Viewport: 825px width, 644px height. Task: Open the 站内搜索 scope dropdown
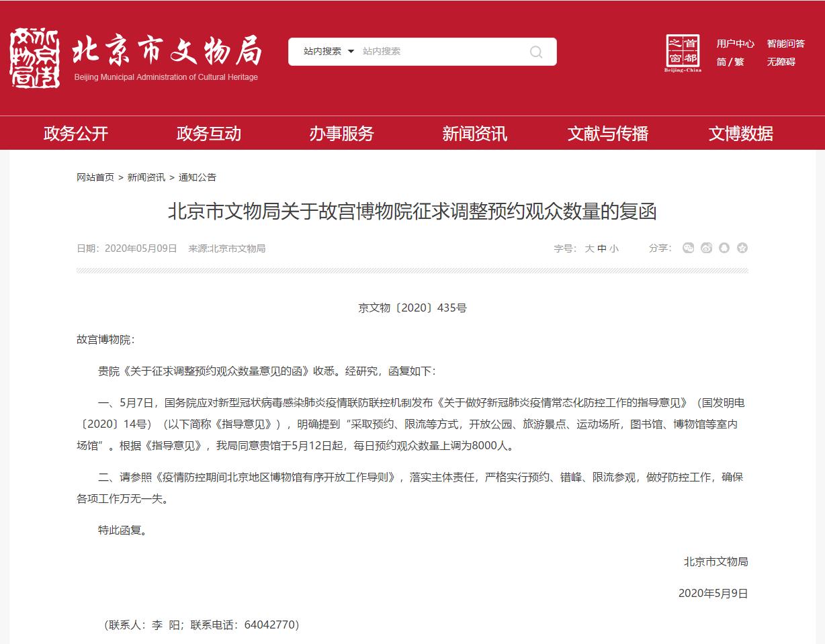click(329, 51)
